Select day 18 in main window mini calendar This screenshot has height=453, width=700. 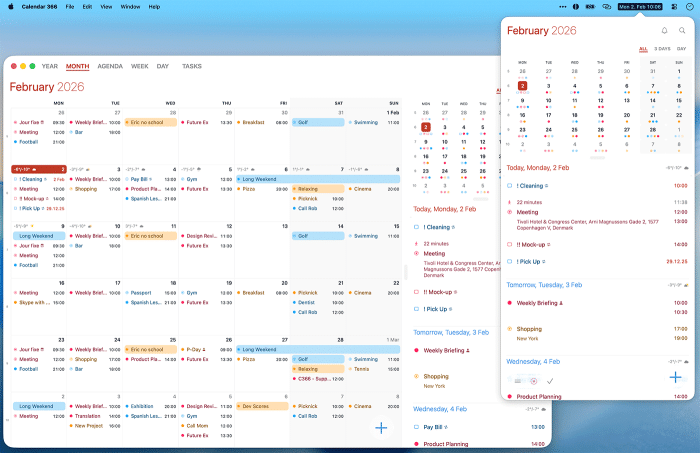pyautogui.click(x=464, y=157)
